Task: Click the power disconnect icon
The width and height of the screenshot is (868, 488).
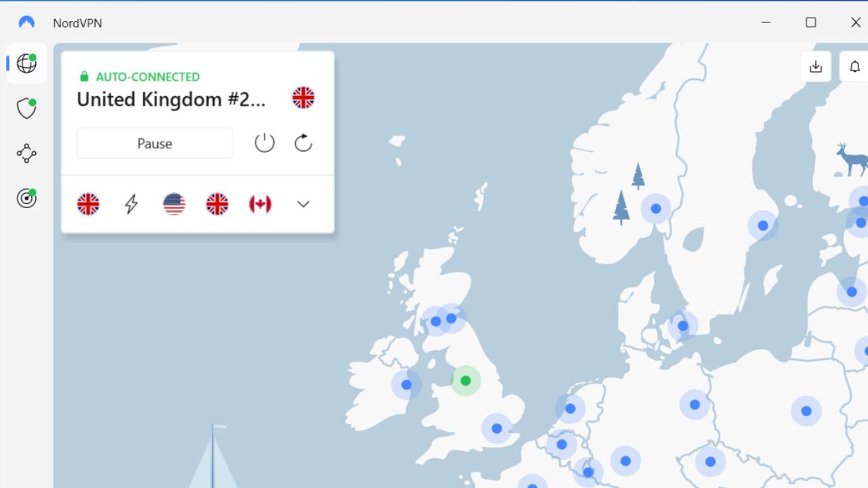Action: [264, 143]
